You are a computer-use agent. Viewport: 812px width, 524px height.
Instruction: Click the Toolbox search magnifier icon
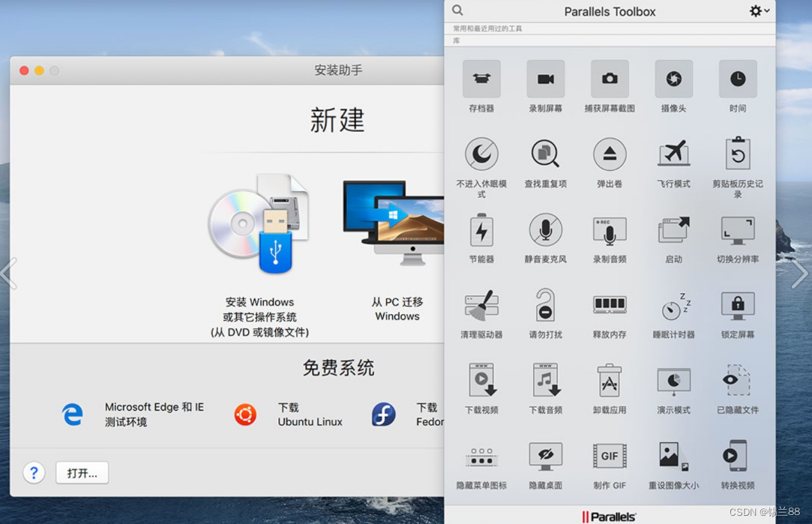(x=457, y=10)
